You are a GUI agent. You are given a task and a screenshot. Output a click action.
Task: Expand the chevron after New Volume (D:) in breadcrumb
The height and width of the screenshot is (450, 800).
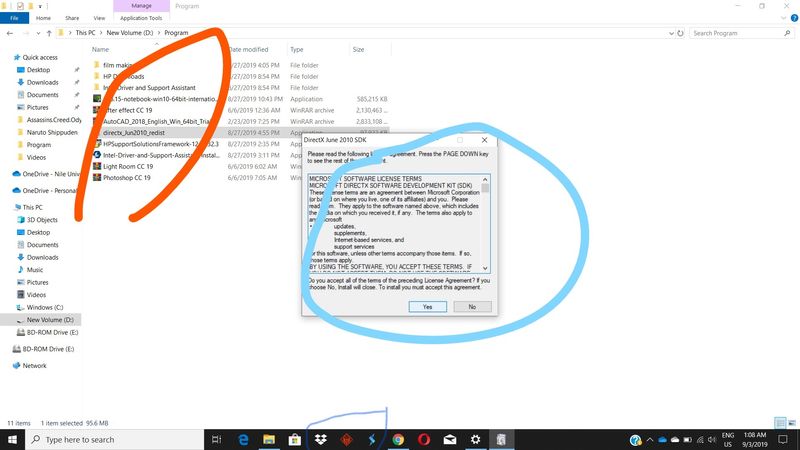coord(159,33)
